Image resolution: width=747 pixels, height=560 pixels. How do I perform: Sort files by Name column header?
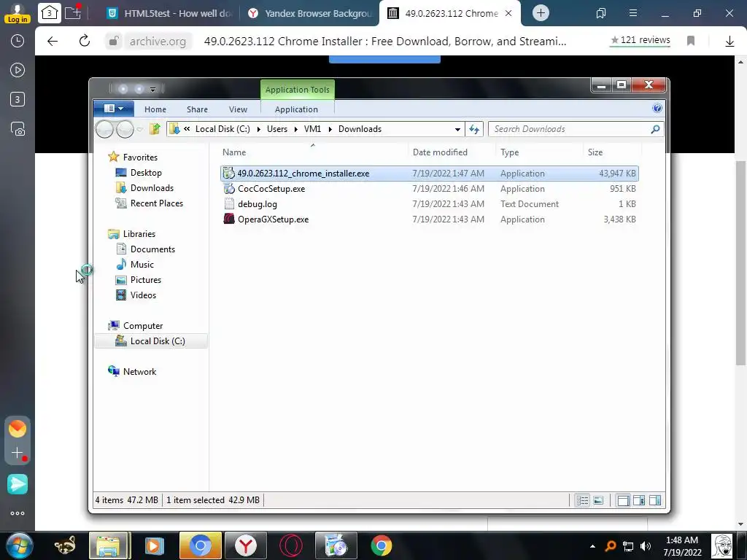click(234, 152)
